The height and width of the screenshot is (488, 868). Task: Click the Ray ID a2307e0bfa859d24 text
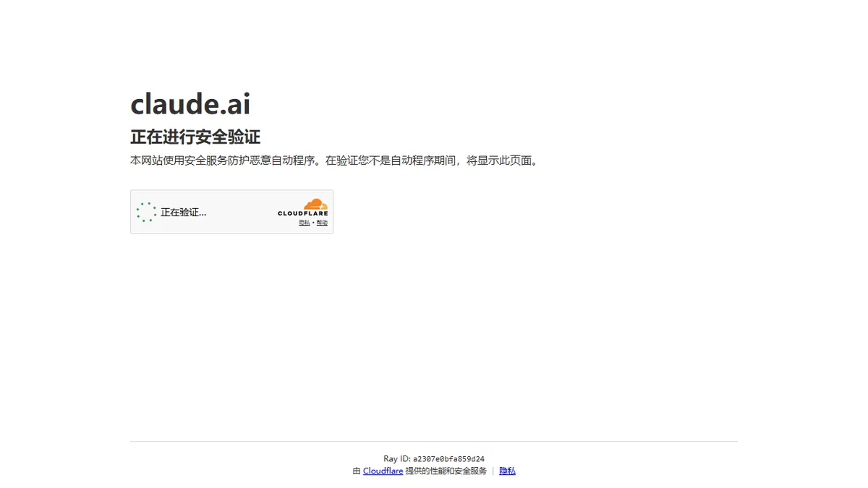click(434, 459)
